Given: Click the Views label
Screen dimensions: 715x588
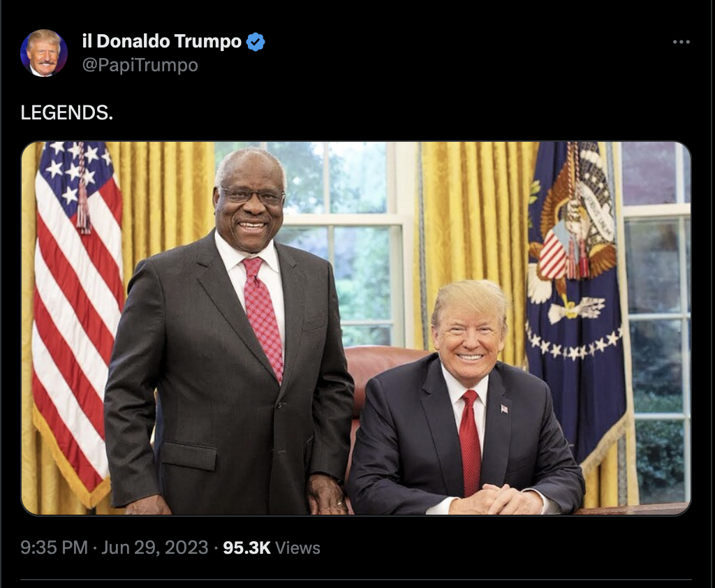Looking at the screenshot, I should [297, 547].
